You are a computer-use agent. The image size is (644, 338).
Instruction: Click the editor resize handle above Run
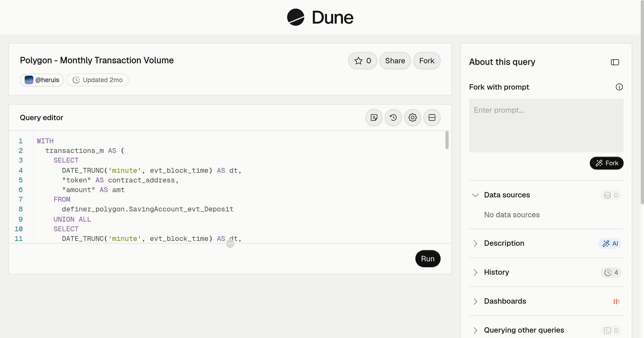230,244
